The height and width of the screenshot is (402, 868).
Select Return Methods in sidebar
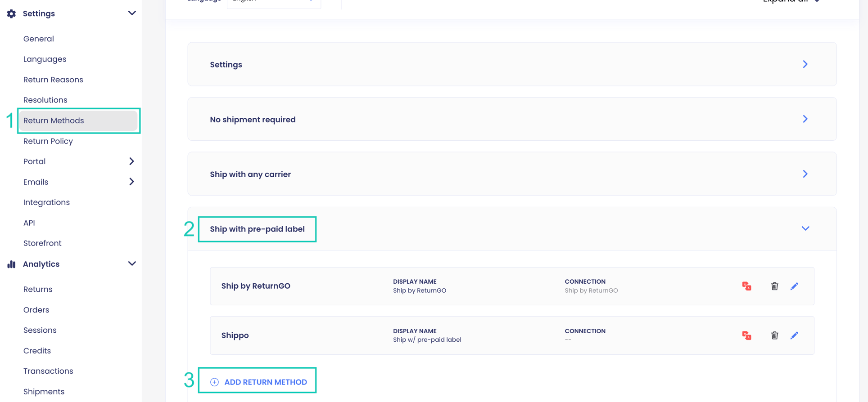coord(78,121)
